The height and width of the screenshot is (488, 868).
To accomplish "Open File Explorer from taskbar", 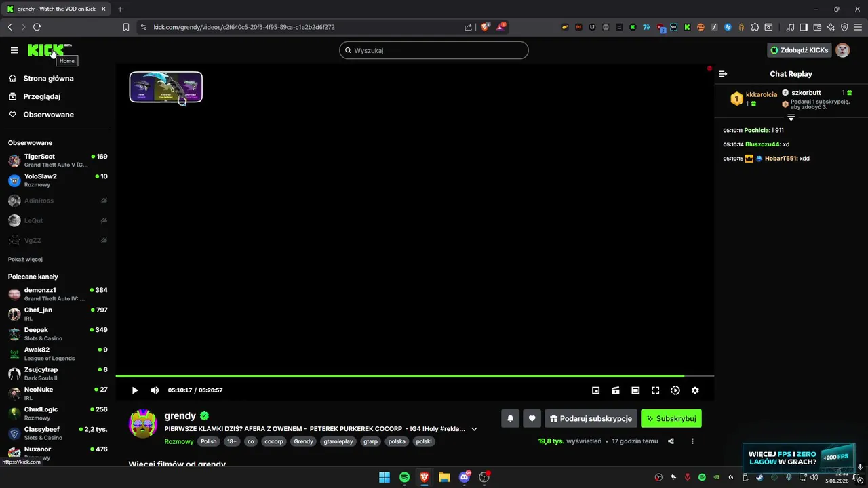I will [444, 477].
